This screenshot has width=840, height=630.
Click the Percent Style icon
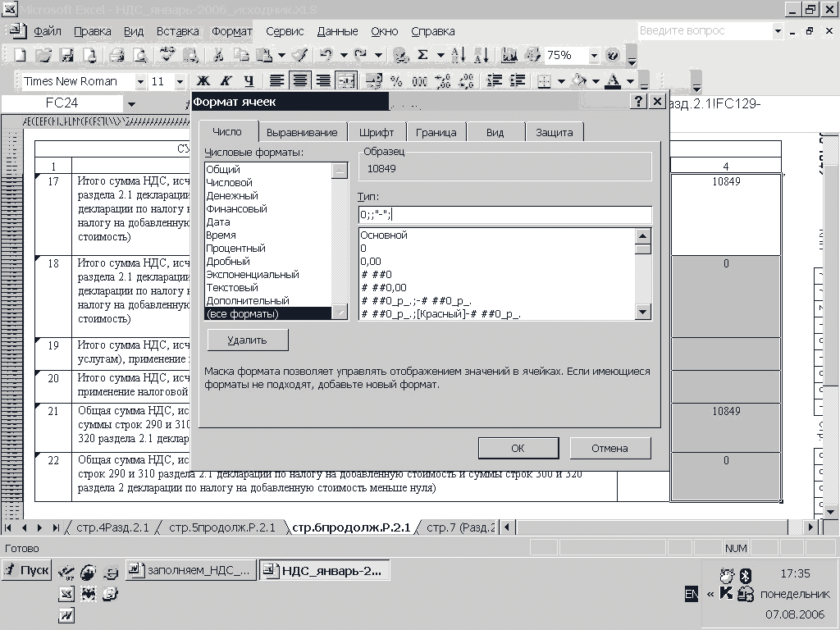(396, 81)
